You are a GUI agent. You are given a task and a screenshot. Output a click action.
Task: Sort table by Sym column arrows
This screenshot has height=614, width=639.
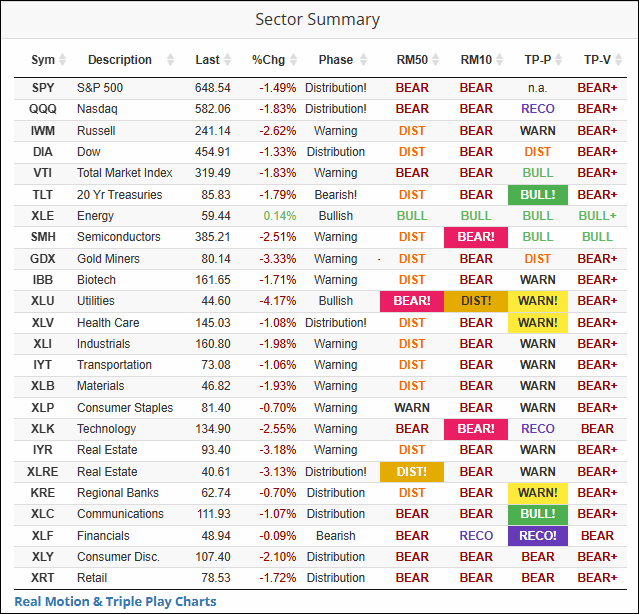[x=63, y=60]
